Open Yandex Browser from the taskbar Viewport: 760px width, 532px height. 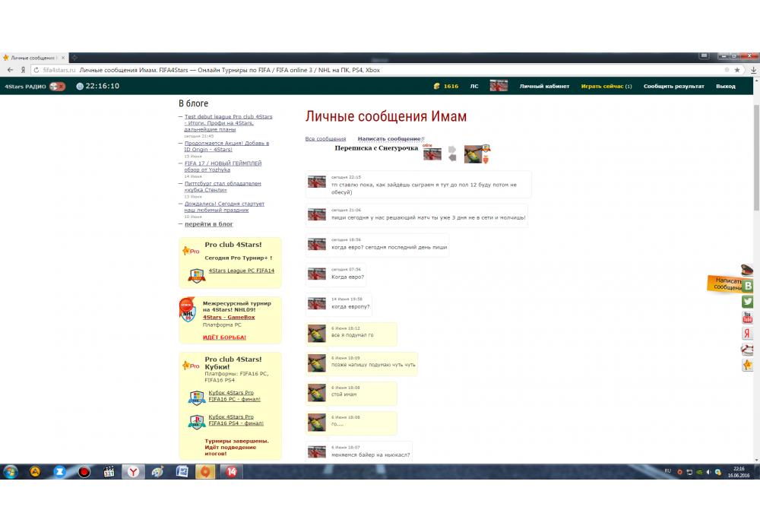(133, 472)
